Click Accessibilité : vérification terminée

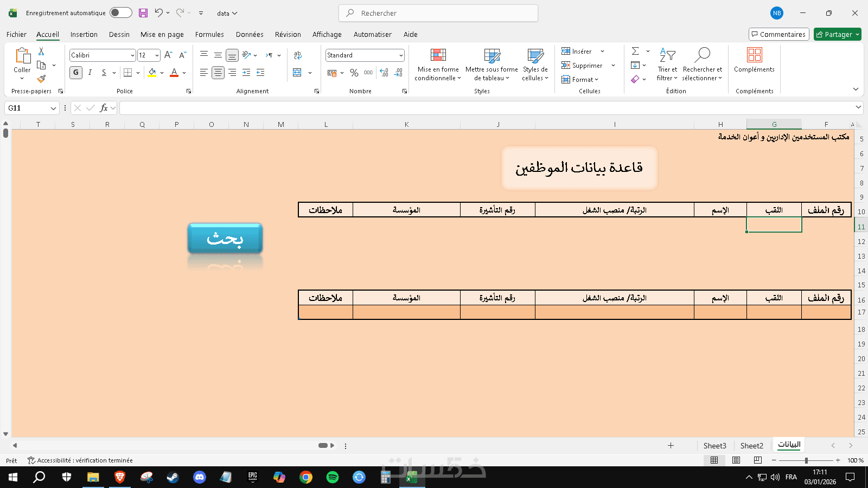pos(80,460)
